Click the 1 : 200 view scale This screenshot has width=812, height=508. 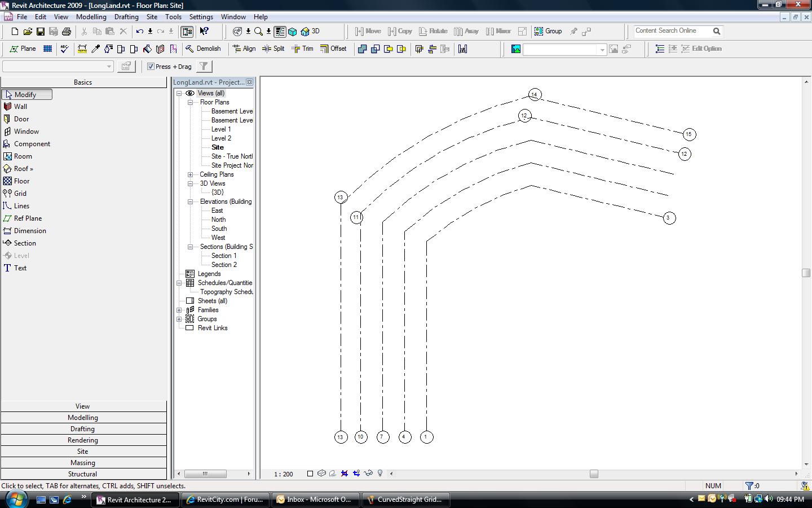pos(284,474)
